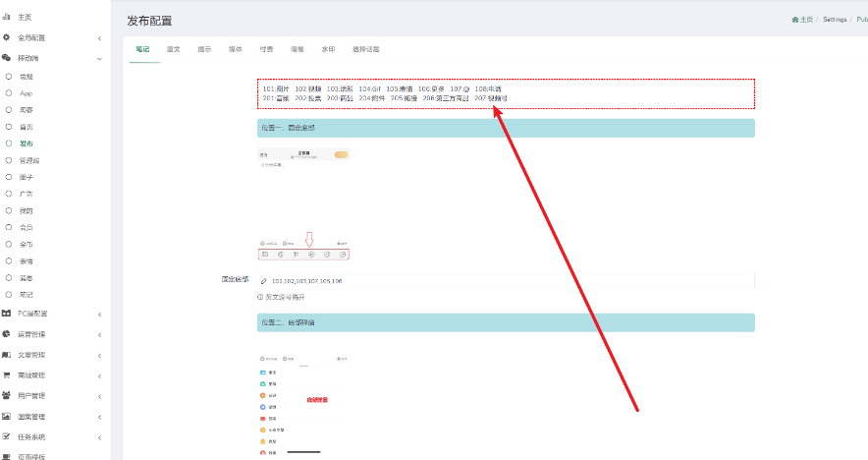
Task: Focus the 固定底部 codes input field
Action: pyautogui.click(x=506, y=281)
